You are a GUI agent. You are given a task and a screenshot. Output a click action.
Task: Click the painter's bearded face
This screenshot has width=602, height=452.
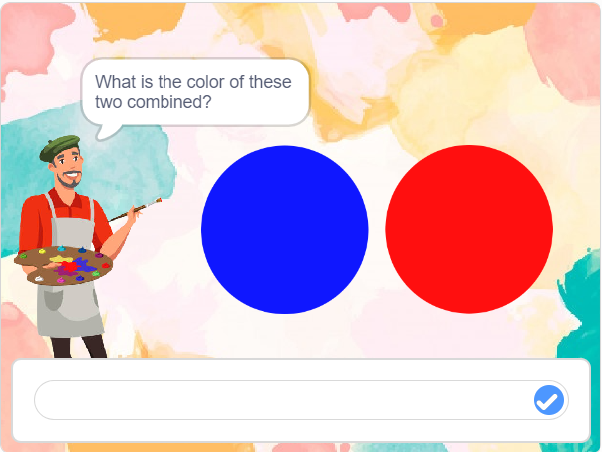(x=68, y=173)
